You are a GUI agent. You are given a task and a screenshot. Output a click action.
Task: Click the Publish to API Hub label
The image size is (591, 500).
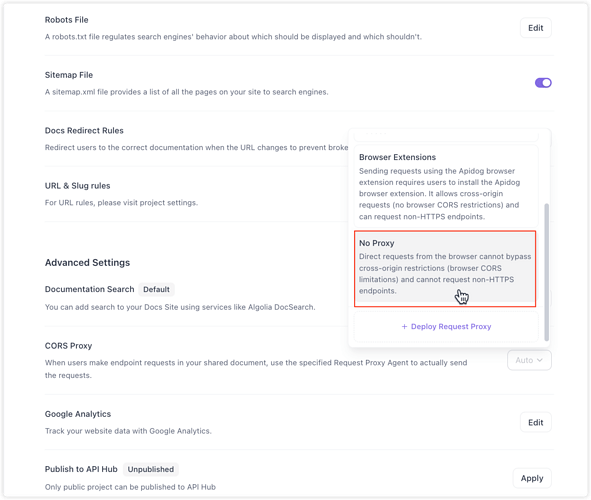(x=81, y=469)
